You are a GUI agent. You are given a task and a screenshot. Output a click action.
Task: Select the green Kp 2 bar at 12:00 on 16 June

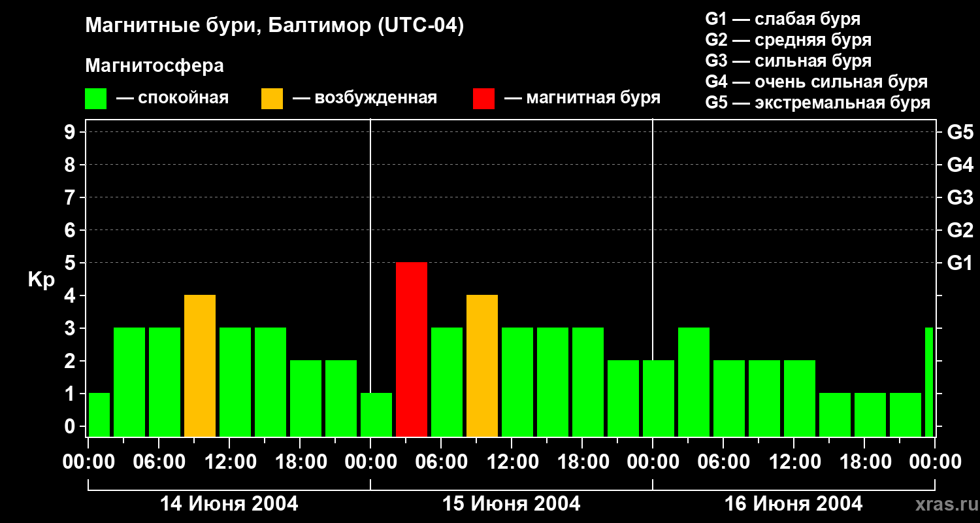[800, 398]
